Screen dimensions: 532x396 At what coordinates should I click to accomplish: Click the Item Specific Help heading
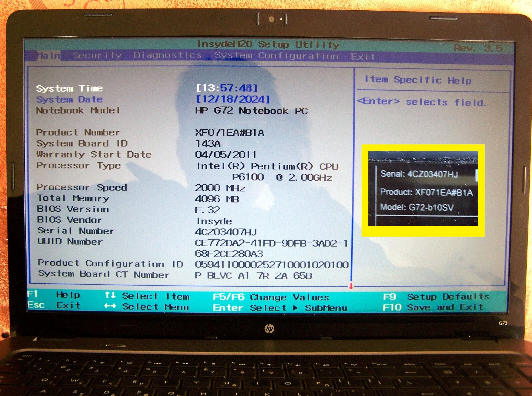point(418,80)
